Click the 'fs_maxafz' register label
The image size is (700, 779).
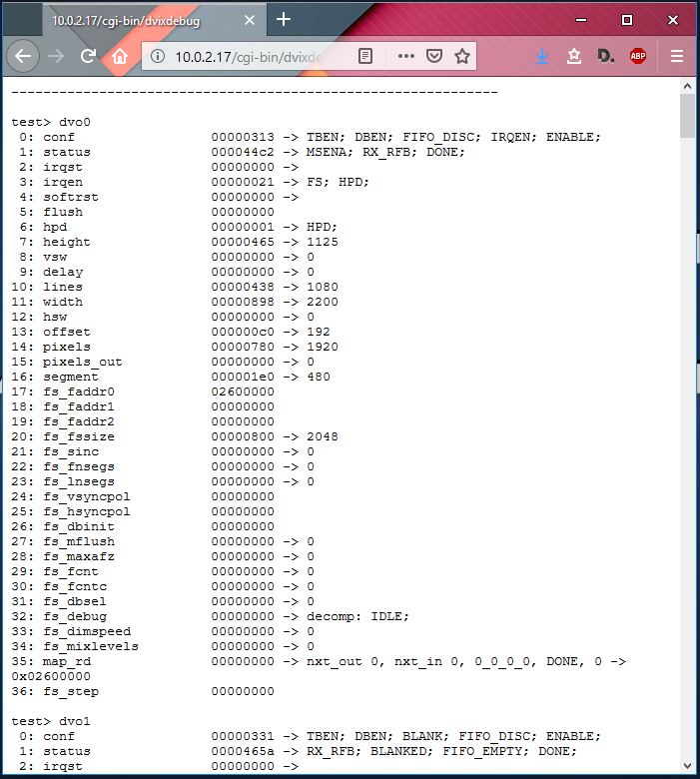click(79, 557)
